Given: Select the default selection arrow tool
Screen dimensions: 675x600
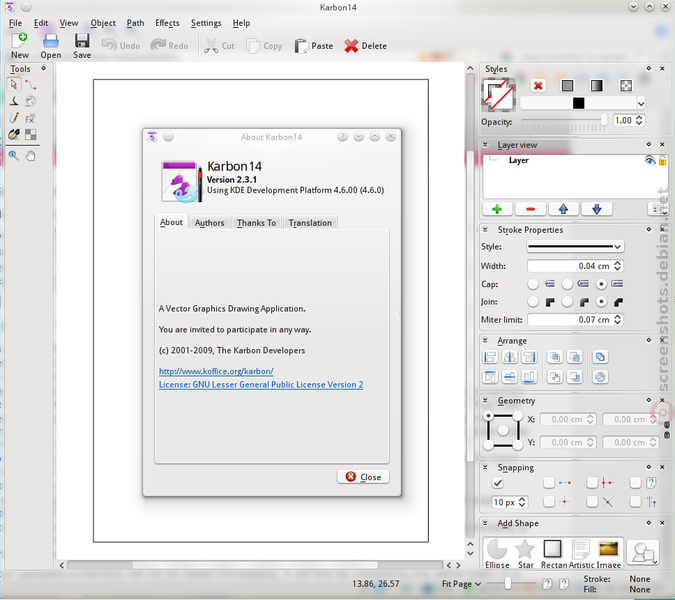Looking at the screenshot, I should [14, 84].
